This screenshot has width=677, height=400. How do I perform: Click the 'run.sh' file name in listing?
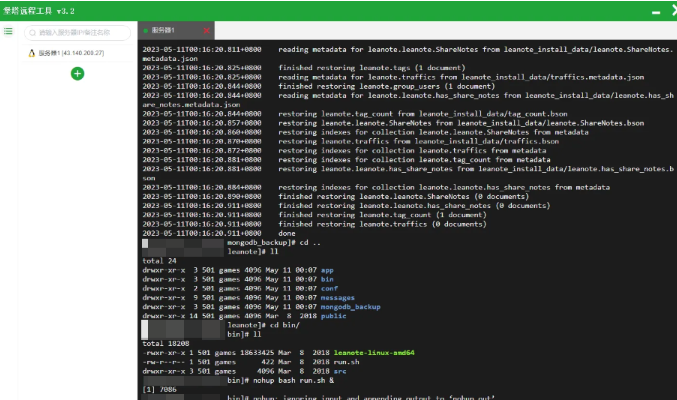(x=346, y=362)
